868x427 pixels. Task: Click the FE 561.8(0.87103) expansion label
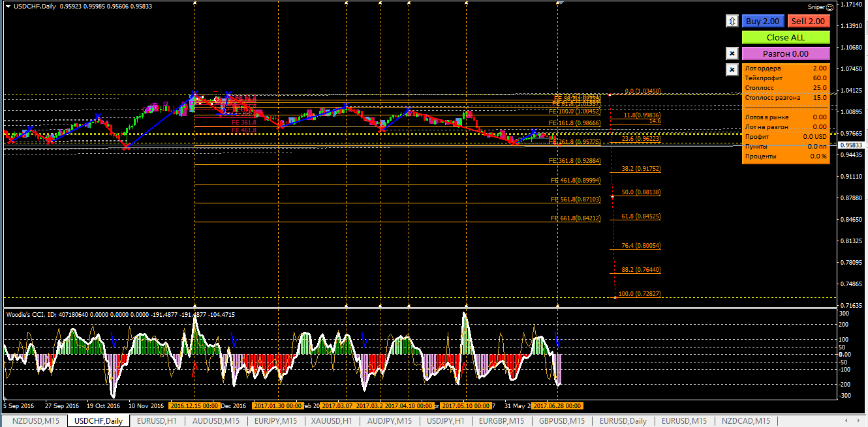[x=576, y=199]
